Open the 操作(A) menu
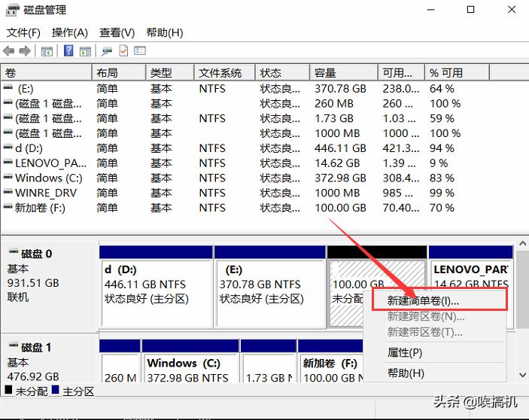529x420 pixels. point(69,32)
